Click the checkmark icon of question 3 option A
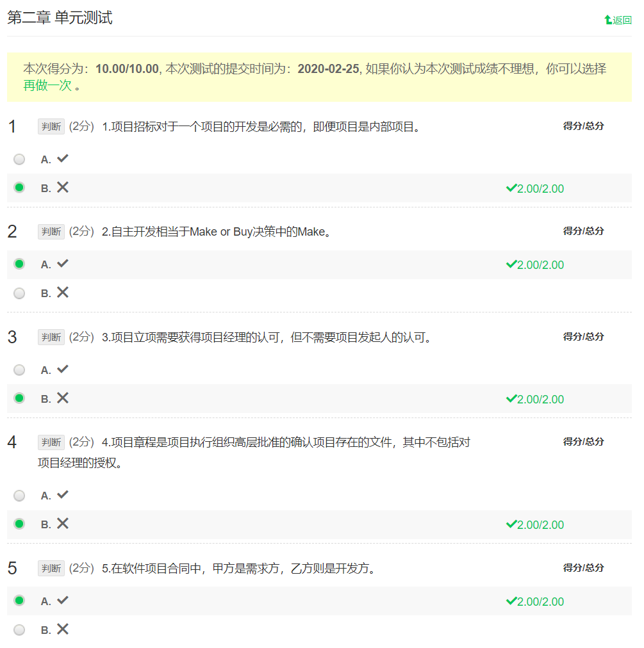The image size is (644, 648). point(62,369)
